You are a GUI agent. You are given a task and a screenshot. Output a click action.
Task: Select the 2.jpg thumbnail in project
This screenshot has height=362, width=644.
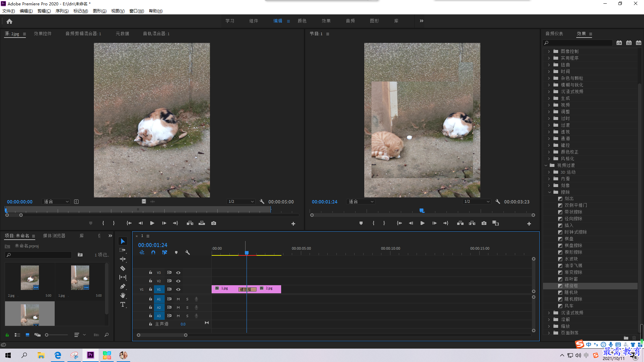30,278
